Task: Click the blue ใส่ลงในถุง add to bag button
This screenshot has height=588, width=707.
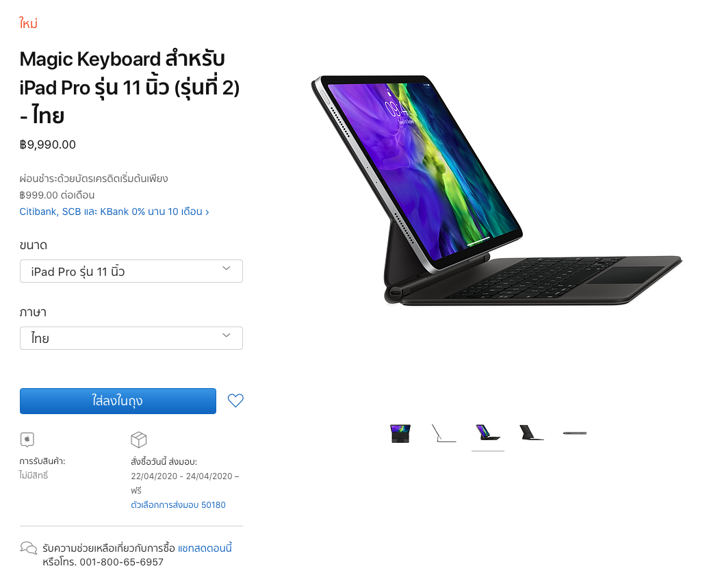Action: click(x=118, y=401)
